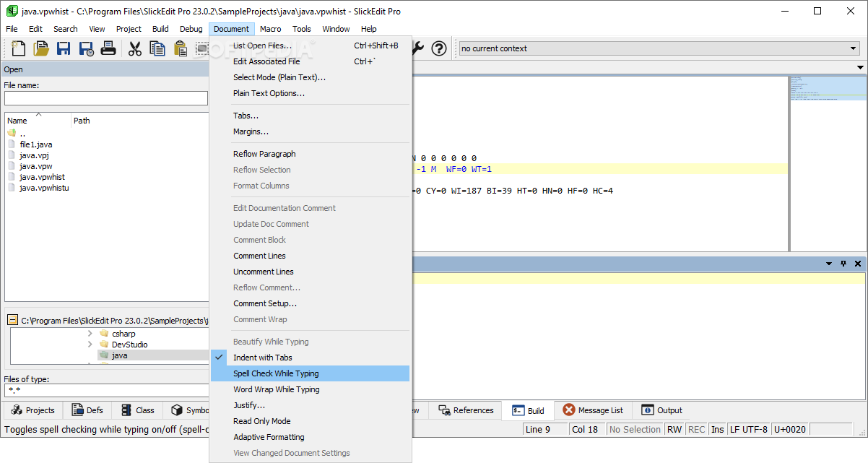This screenshot has width=868, height=463.
Task: Select java.vpwhist in file list
Action: (42, 177)
